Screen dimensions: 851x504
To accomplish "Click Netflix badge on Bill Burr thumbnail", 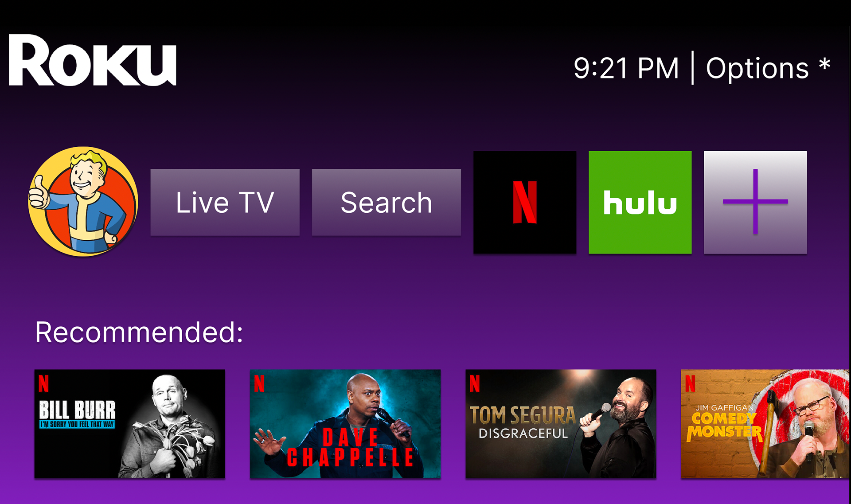I will 43,383.
